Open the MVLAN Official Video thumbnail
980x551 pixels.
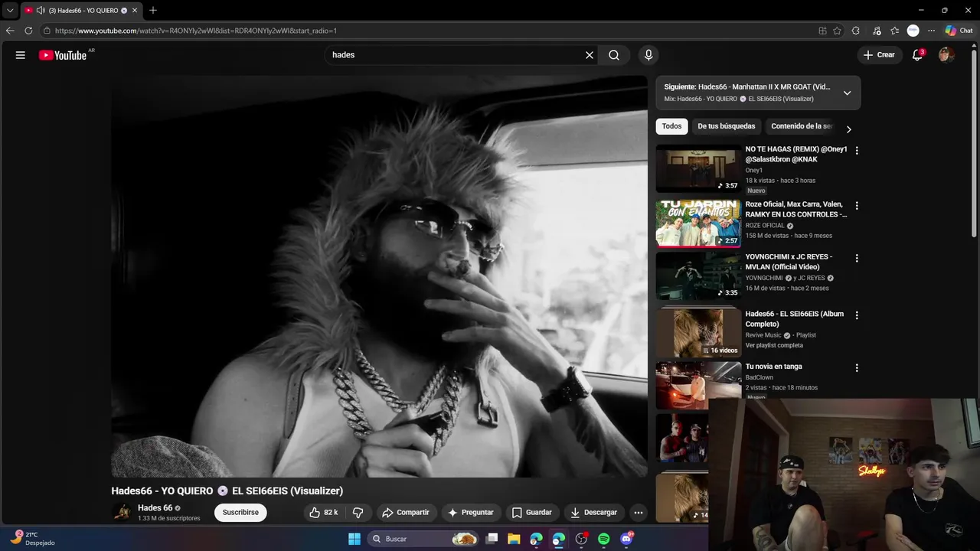698,276
